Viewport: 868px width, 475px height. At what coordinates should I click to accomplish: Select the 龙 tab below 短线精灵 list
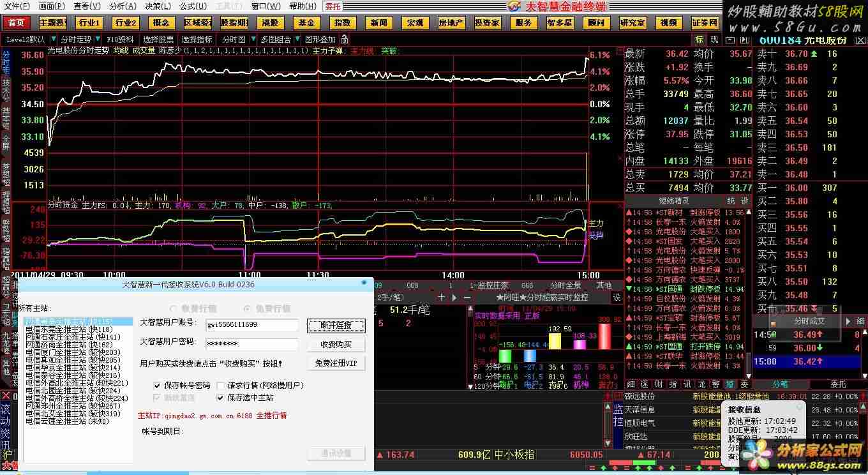pyautogui.click(x=701, y=384)
